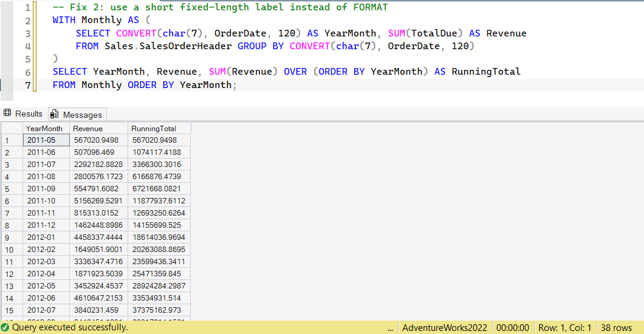Screen dimensions: 644x334
Task: Click Revenue value 507096.469
Action: click(98, 152)
